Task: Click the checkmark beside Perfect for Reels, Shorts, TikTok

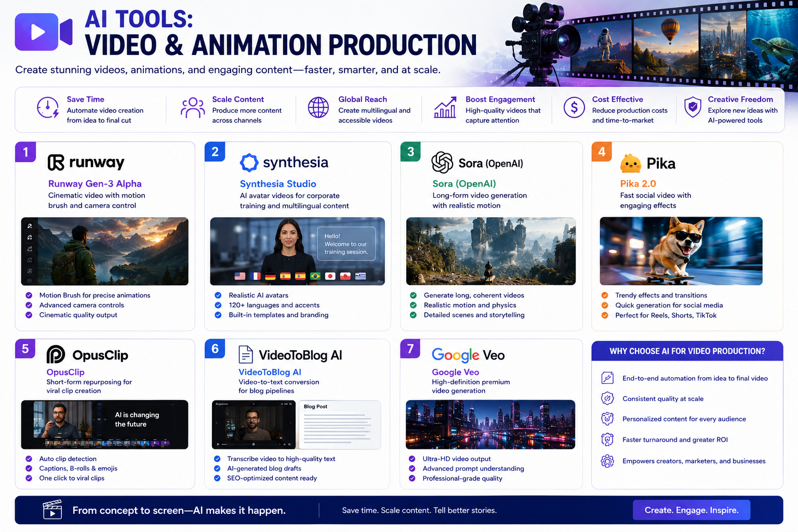Action: (605, 315)
